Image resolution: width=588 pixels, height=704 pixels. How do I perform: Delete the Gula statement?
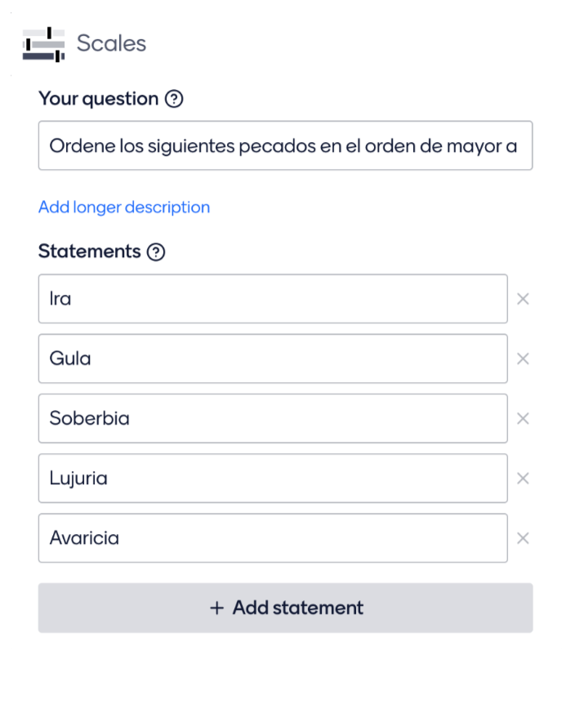[x=523, y=359]
